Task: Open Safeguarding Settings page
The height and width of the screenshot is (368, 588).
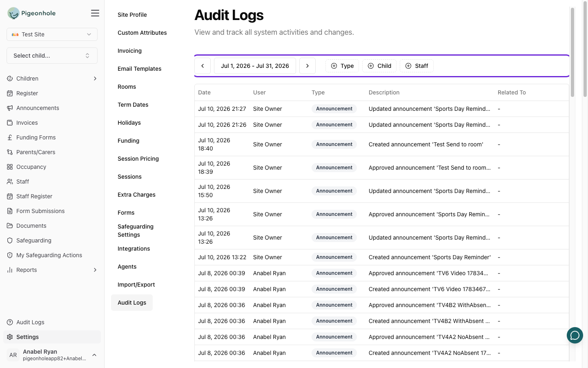Action: (x=136, y=231)
